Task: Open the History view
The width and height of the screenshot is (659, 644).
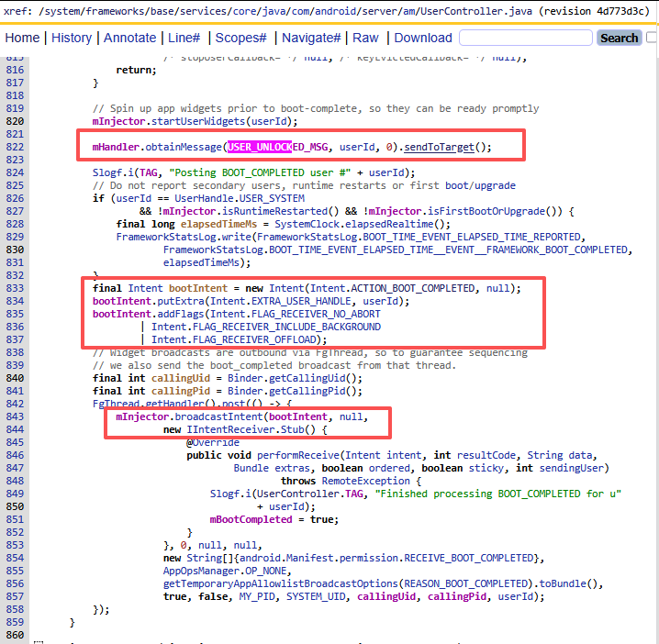Action: [72, 38]
